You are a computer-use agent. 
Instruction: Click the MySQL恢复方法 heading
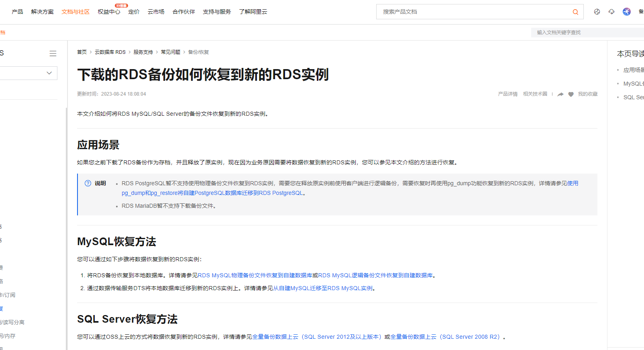click(116, 242)
